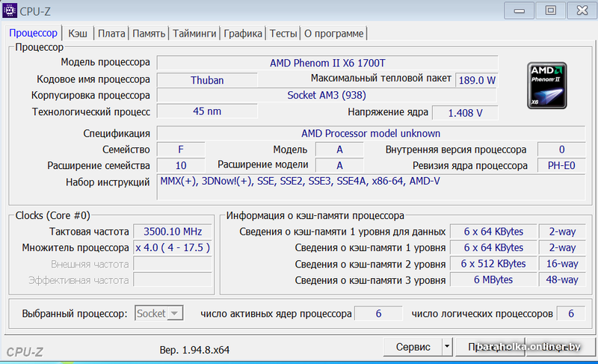Click the processor name field AMD Phenom II X6 1700T
This screenshot has height=364, width=598.
327,63
